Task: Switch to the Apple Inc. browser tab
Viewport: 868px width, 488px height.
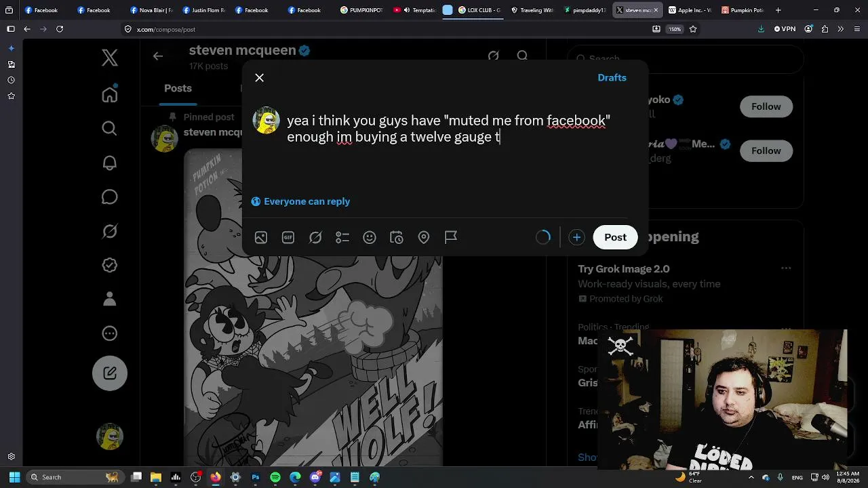Action: (x=690, y=10)
